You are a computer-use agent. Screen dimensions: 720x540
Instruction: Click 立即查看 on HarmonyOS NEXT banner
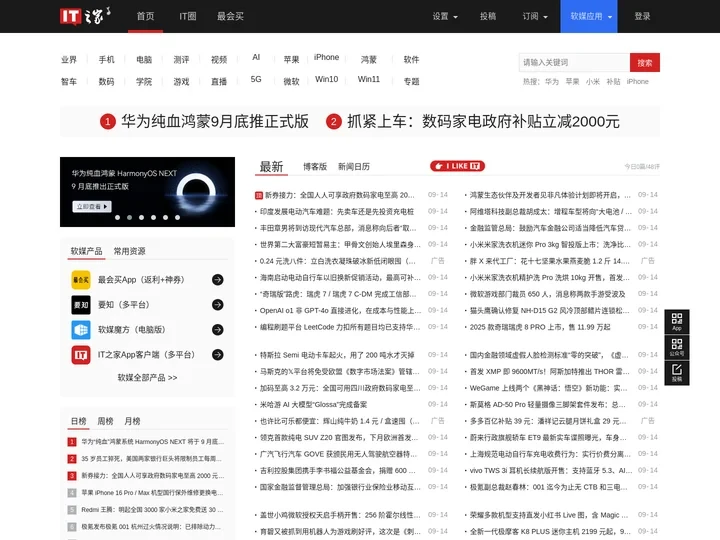click(x=92, y=207)
